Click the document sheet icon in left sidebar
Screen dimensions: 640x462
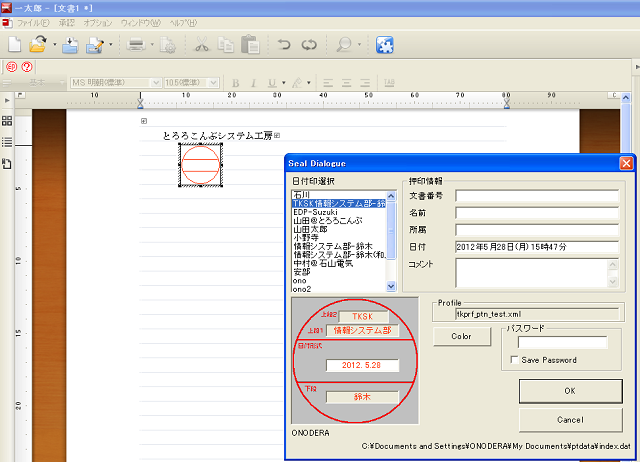point(7,164)
